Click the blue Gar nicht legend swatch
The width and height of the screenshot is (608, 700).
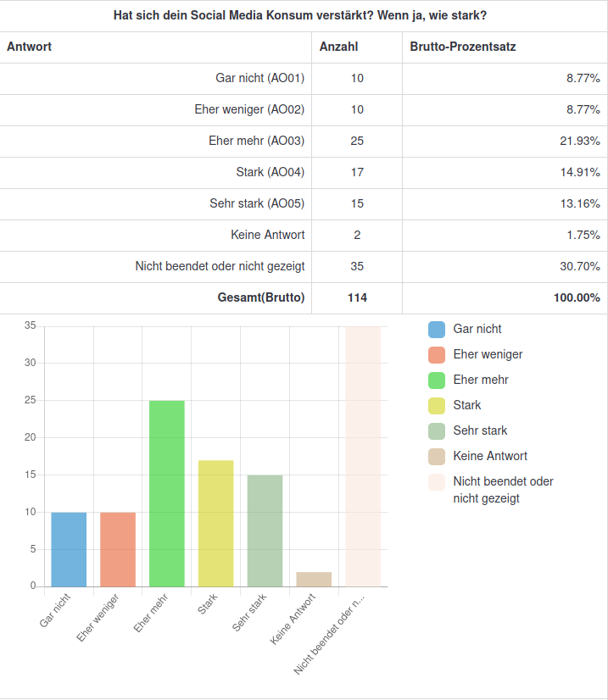[437, 330]
